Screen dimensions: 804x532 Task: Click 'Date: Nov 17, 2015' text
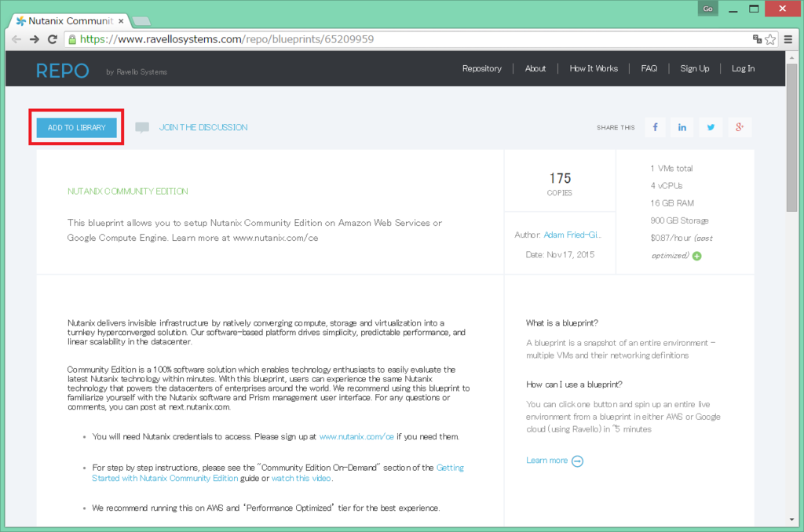click(x=560, y=255)
